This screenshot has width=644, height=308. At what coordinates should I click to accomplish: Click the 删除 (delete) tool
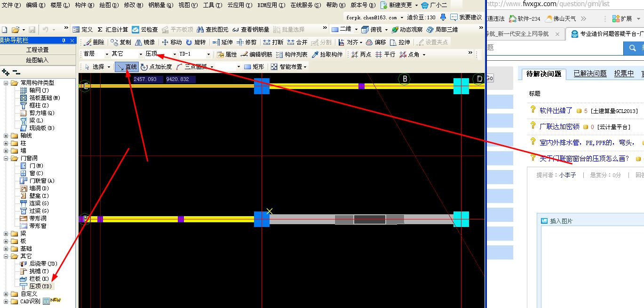(94, 42)
